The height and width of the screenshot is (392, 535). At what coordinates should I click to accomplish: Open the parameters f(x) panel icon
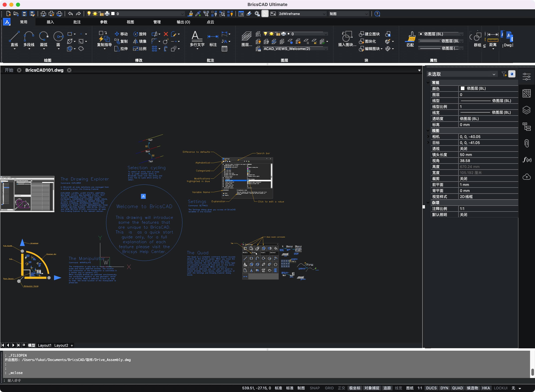point(527,160)
